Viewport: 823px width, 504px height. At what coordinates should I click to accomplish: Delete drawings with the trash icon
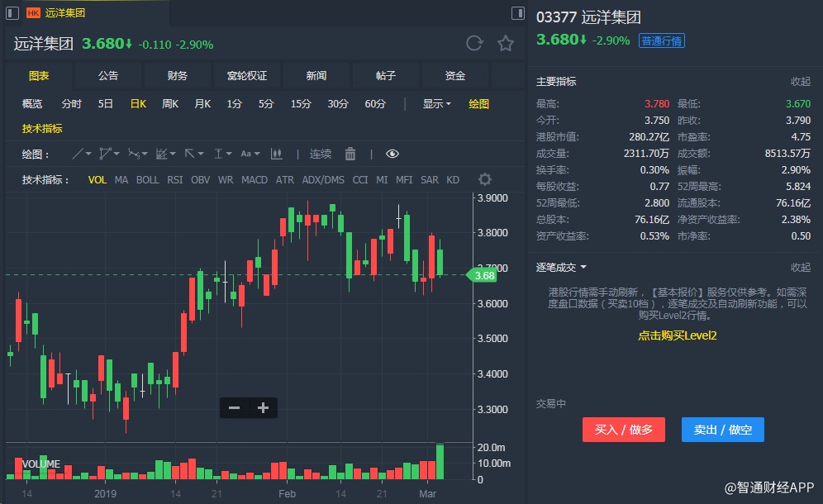350,154
